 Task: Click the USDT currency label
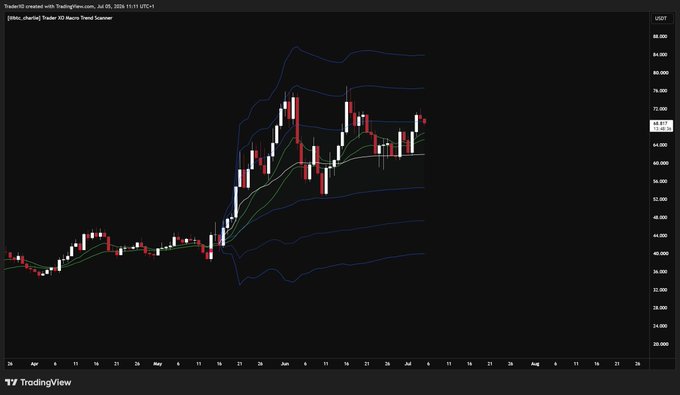point(660,18)
